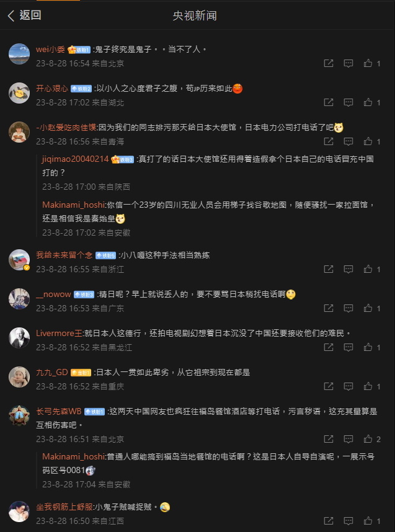The height and width of the screenshot is (532, 395).
Task: Repost the comment by -小赵爱吃肉佳馍
Action: tap(328, 141)
